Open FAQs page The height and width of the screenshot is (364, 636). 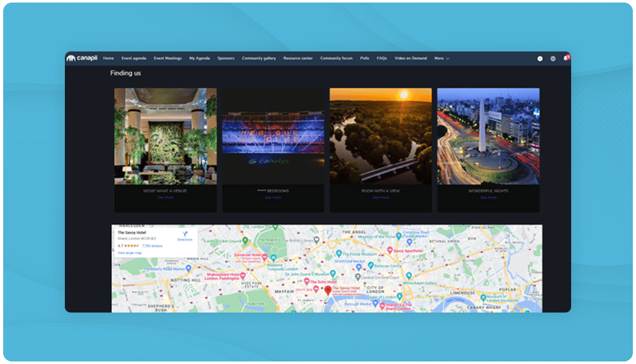tap(382, 58)
